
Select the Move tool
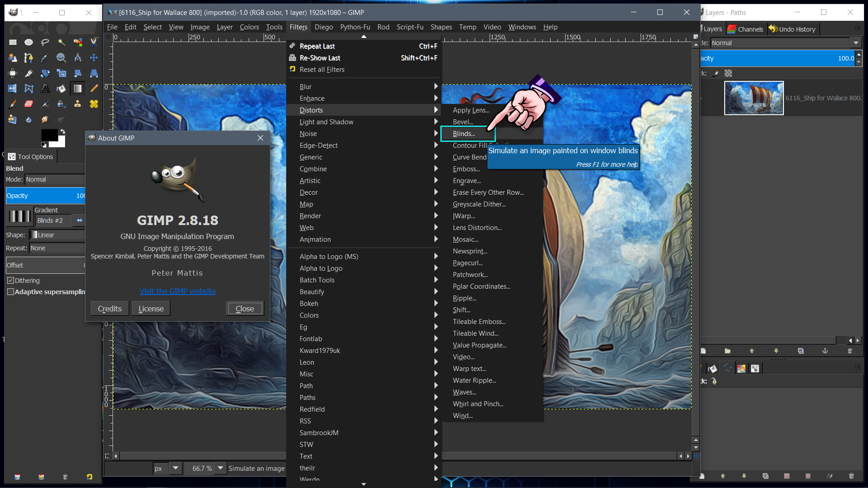pos(94,57)
